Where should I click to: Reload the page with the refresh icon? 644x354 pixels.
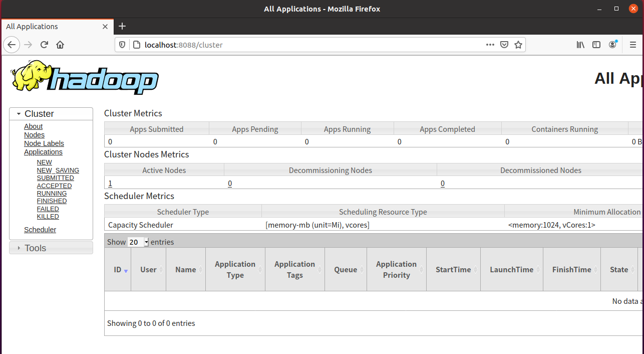[x=44, y=45]
